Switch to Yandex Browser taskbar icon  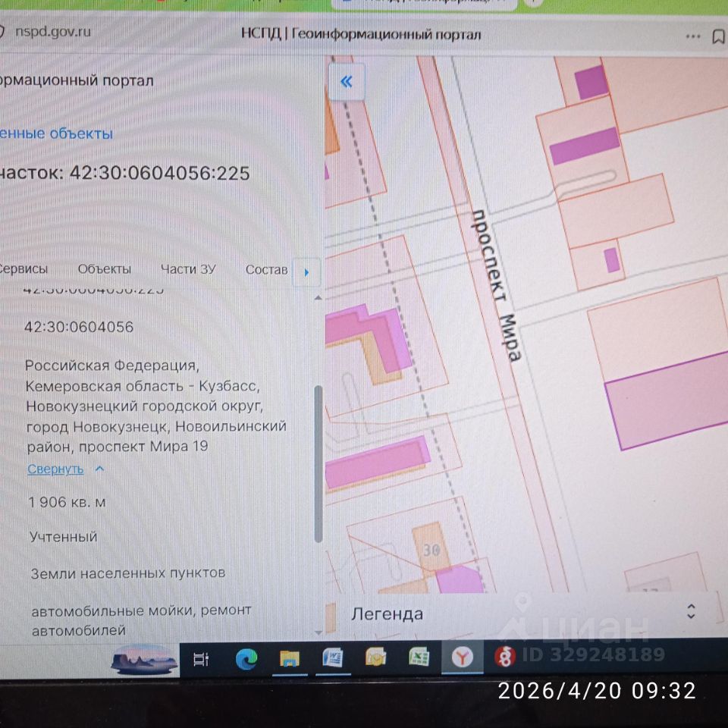463,657
